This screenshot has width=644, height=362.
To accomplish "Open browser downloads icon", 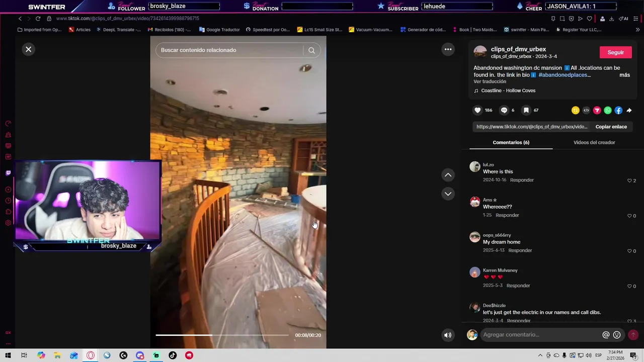I will [611, 19].
